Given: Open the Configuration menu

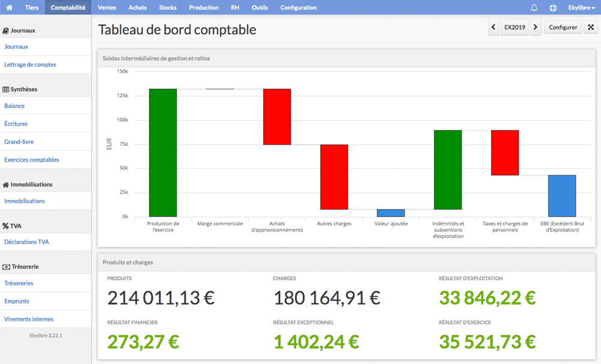Looking at the screenshot, I should 299,7.
